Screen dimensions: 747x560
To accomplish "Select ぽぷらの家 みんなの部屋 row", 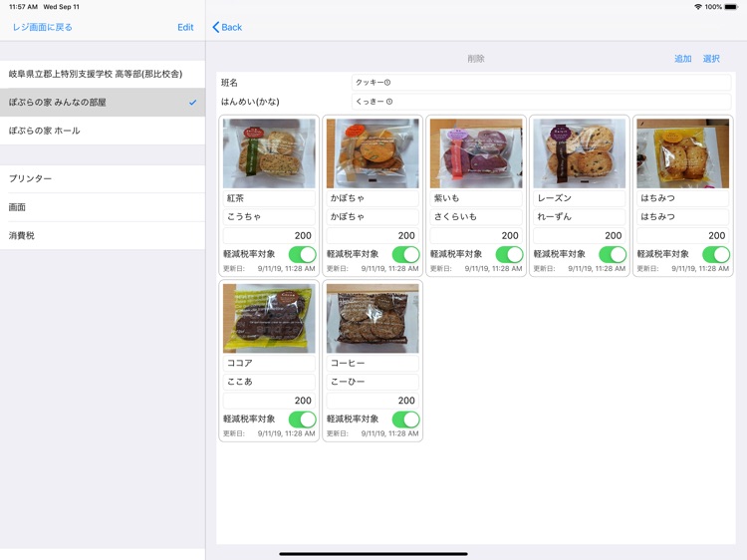I will tap(103, 102).
